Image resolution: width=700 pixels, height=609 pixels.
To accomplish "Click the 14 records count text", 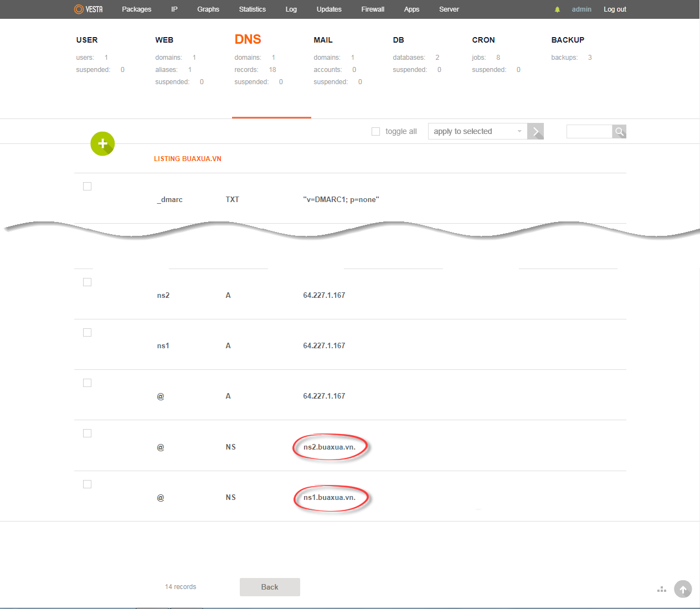I will (181, 587).
